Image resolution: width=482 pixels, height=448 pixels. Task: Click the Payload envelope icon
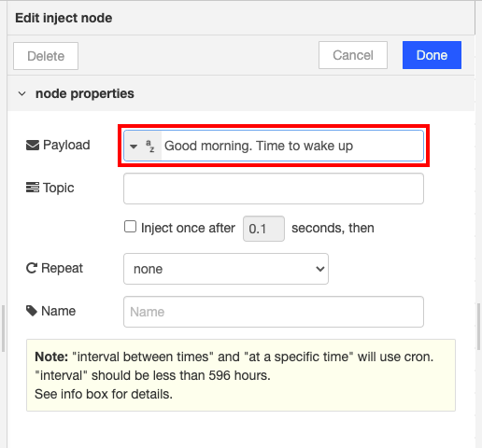point(33,145)
